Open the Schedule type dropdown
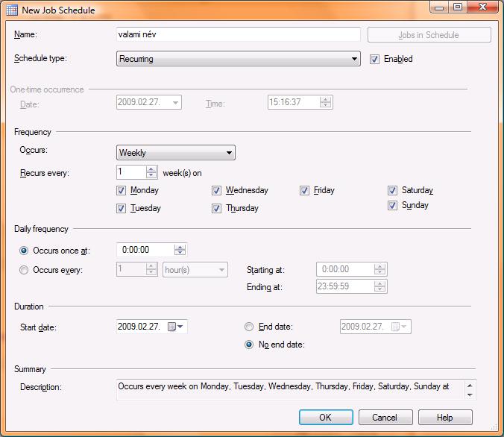 [x=239, y=59]
